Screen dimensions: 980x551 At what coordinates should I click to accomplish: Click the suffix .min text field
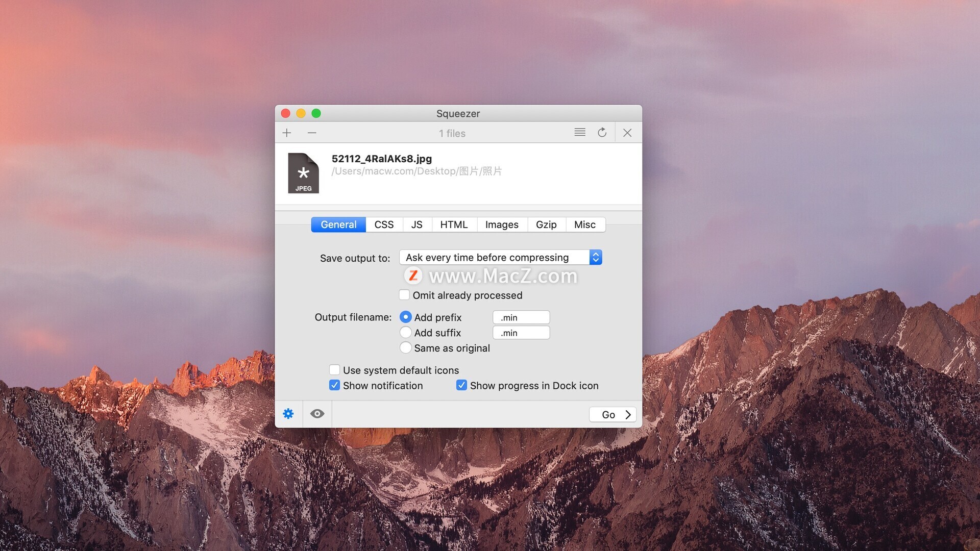pos(521,333)
